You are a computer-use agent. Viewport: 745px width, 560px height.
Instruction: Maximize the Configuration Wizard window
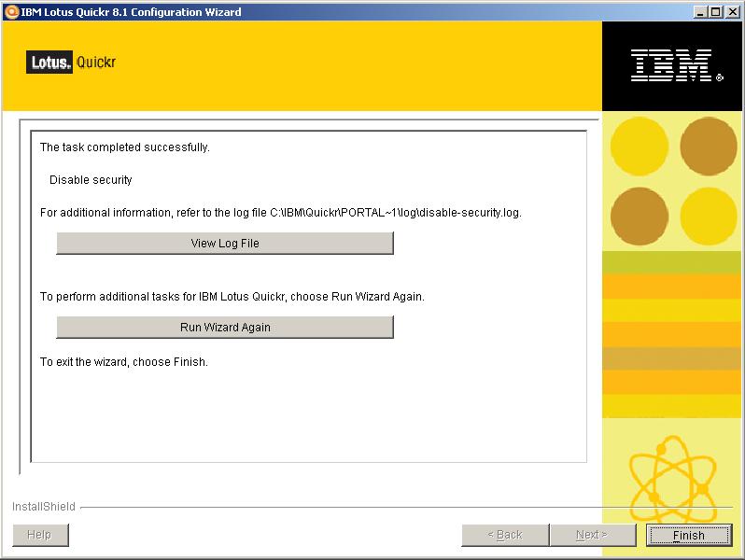[715, 12]
